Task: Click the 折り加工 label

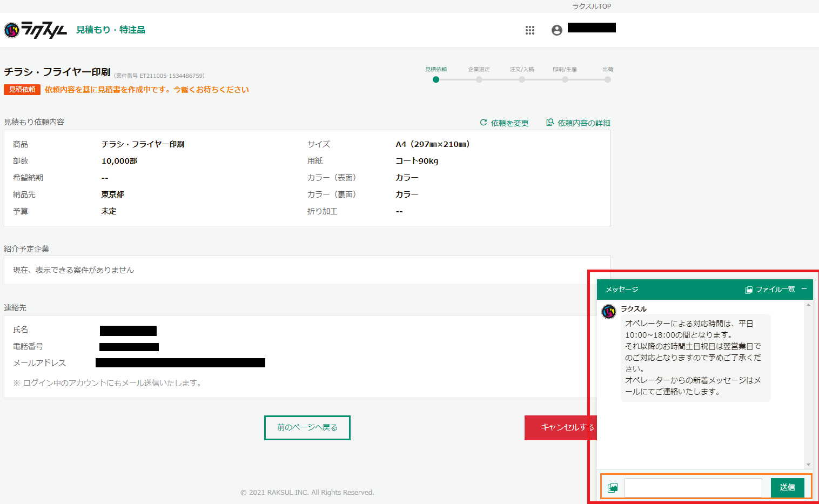Action: [x=323, y=211]
